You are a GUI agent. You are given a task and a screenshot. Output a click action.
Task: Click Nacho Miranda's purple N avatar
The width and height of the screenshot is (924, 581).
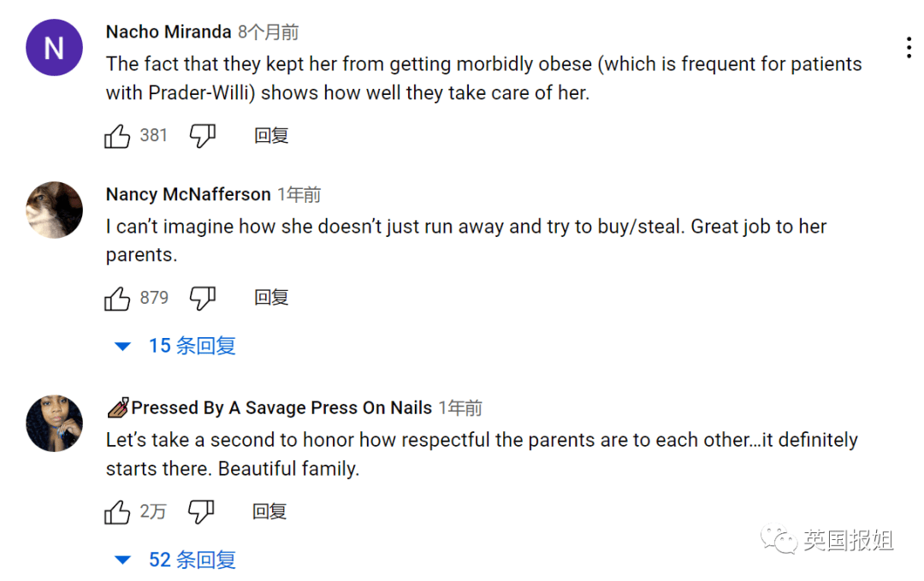click(x=54, y=48)
